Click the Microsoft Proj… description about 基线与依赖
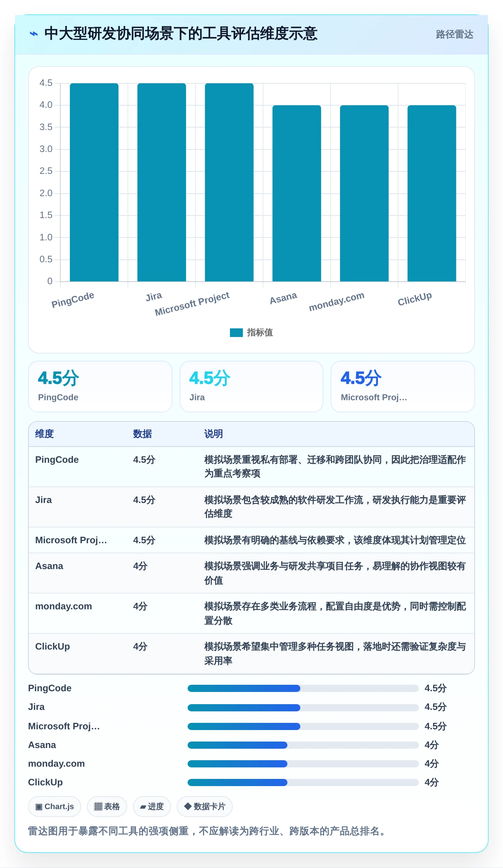Image resolution: width=503 pixels, height=868 pixels. (335, 540)
